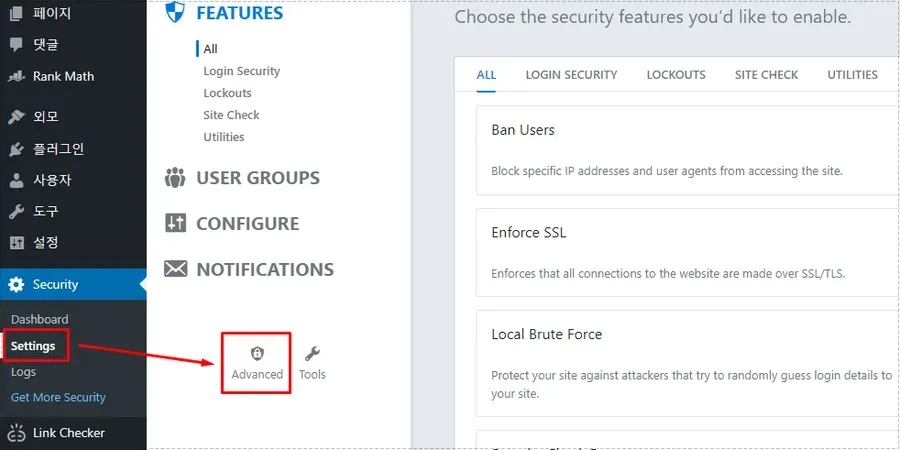Open the USER GROUPS section

click(x=258, y=178)
